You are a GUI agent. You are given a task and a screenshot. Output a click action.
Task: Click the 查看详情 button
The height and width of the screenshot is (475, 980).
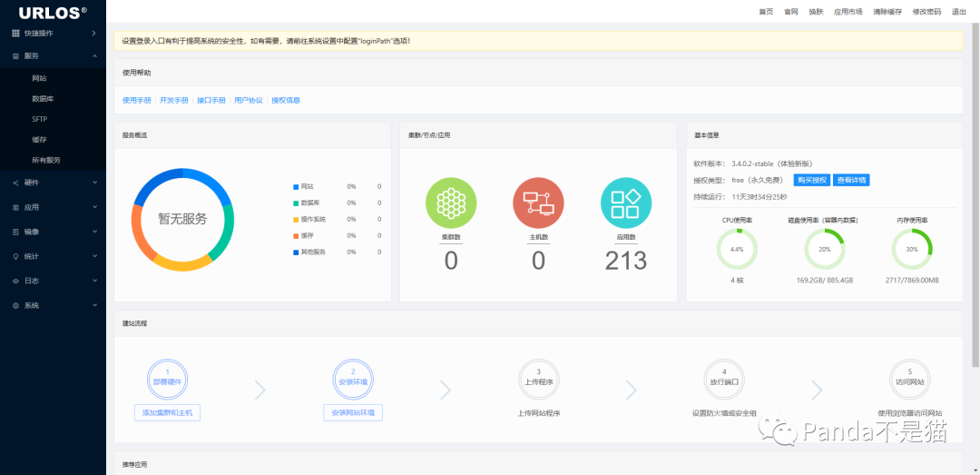point(851,180)
